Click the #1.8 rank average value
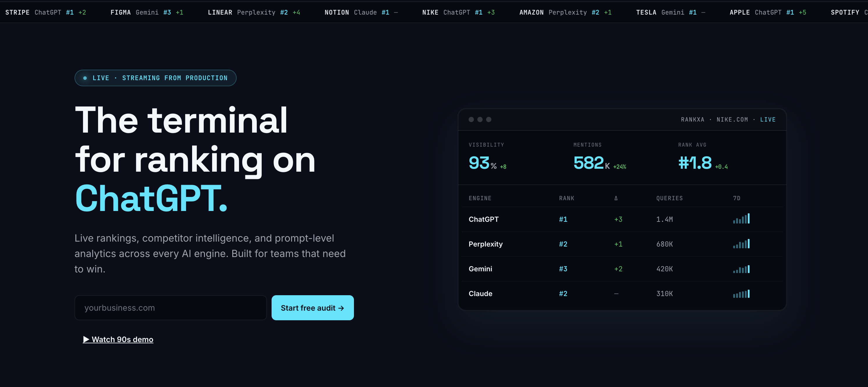The image size is (868, 387). 695,163
